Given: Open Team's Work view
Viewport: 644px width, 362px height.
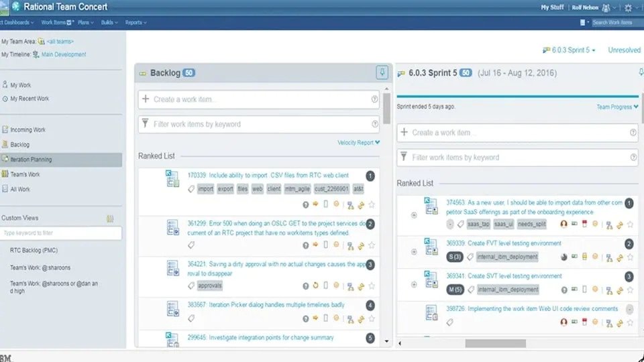Looking at the screenshot, I should click(25, 174).
